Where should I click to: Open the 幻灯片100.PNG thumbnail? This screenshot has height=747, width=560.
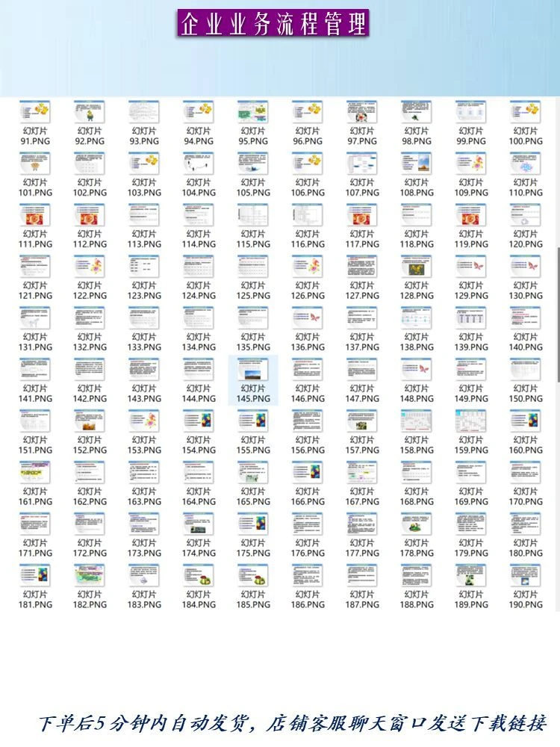pyautogui.click(x=525, y=111)
